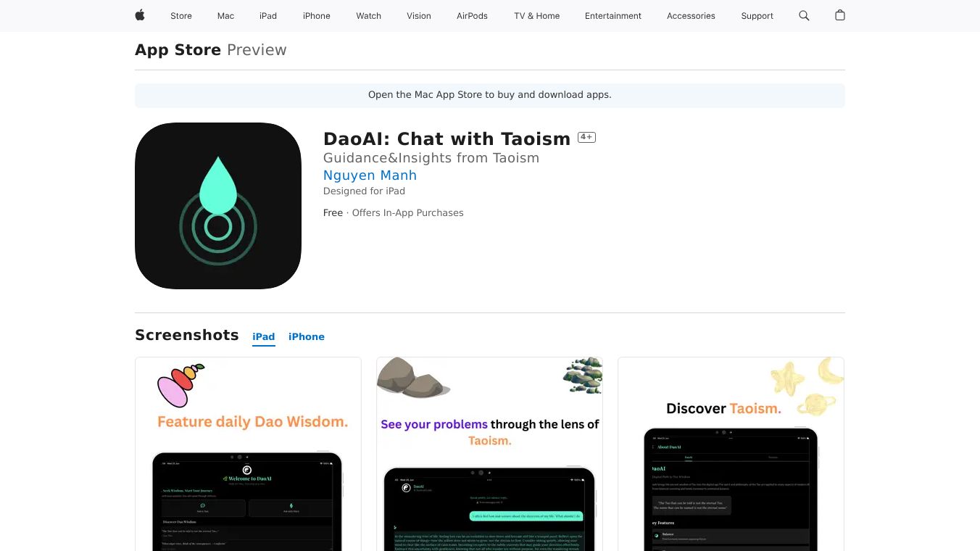Image resolution: width=980 pixels, height=551 pixels.
Task: Select the iPad screenshots tab
Action: pyautogui.click(x=264, y=337)
